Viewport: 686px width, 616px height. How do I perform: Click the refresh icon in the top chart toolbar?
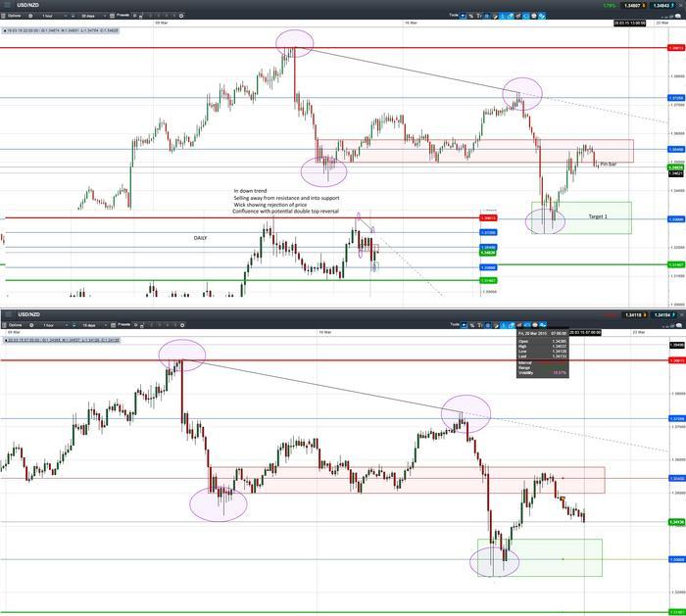click(181, 16)
